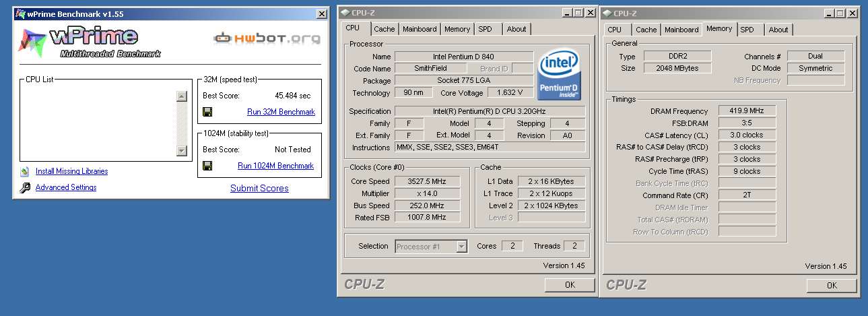Open Install Missing Libraries link

point(71,171)
